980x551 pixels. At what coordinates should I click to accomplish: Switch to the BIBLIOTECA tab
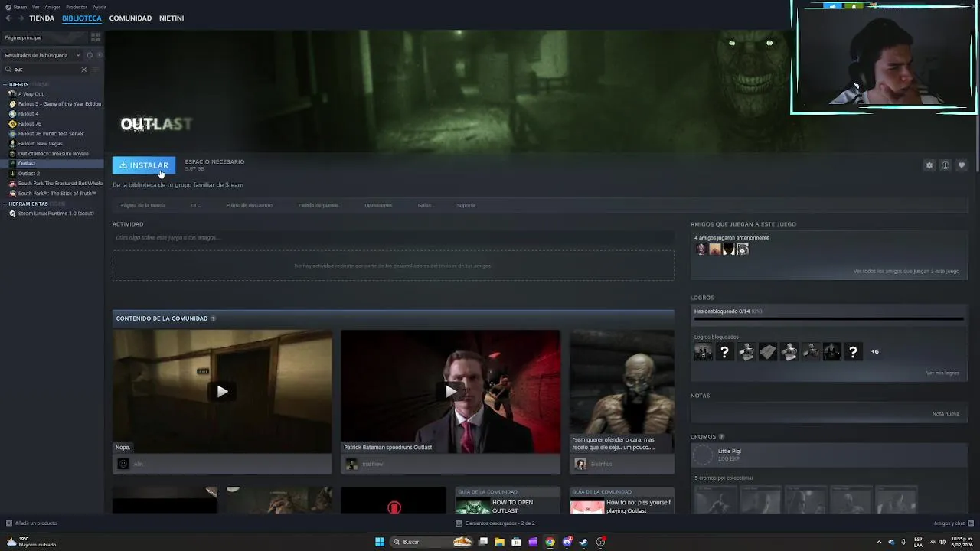tap(82, 18)
